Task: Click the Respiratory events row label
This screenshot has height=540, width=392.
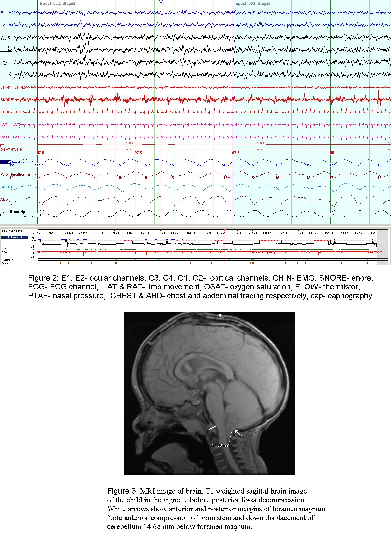Action: tap(8, 260)
